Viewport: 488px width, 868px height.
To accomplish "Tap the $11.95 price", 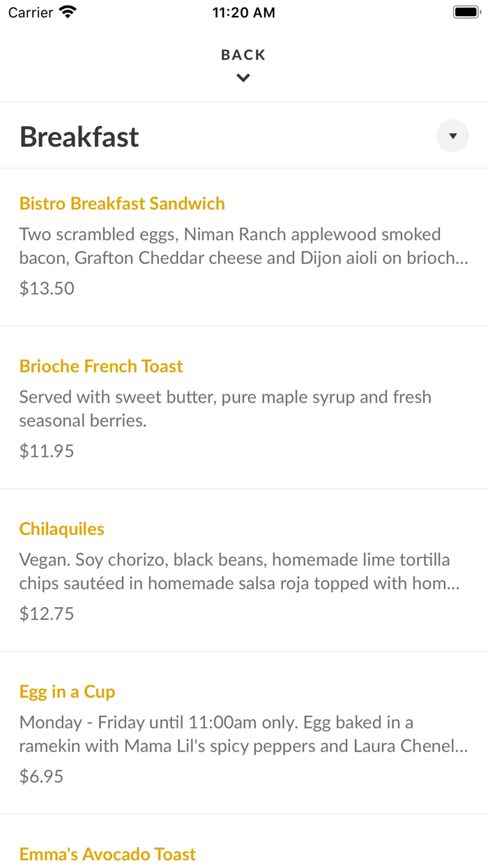I will coord(47,451).
